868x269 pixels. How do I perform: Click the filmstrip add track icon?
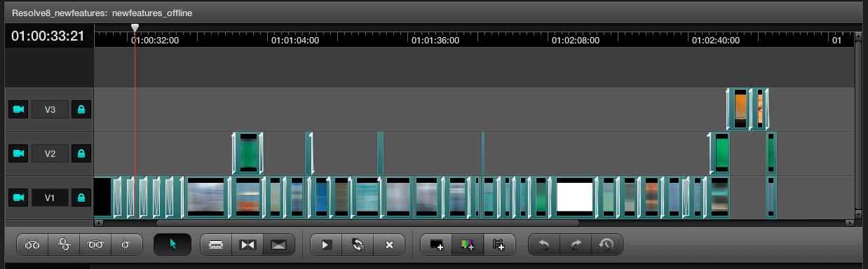coord(499,244)
